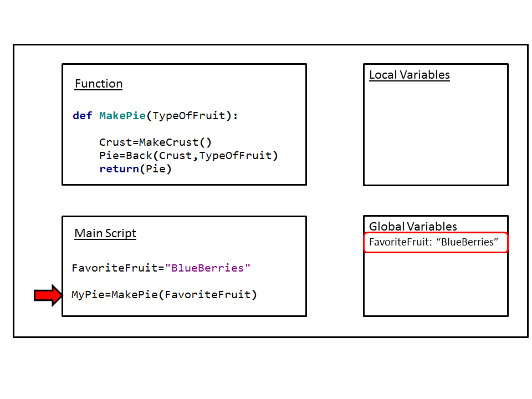This screenshot has width=532, height=399.
Task: Click the blue return keyword
Action: pos(119,169)
